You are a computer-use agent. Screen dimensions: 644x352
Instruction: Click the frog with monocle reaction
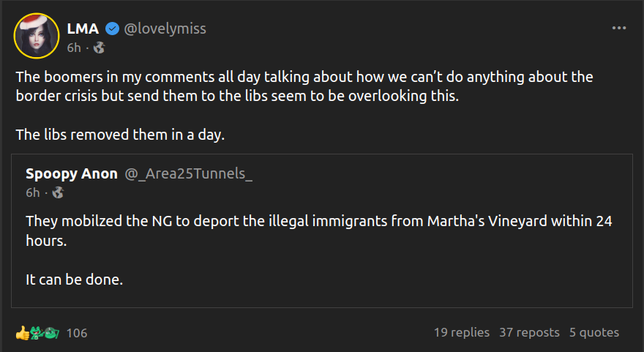pos(50,333)
